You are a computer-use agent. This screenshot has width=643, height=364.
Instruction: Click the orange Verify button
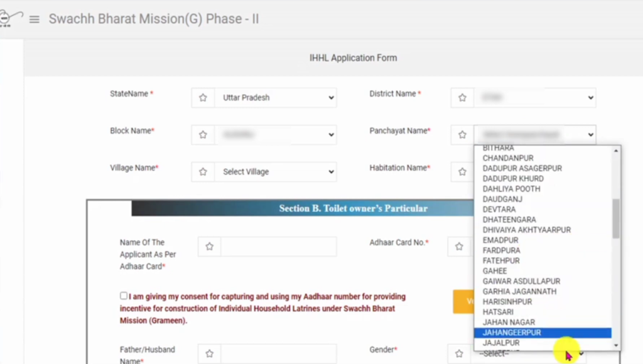(x=464, y=302)
